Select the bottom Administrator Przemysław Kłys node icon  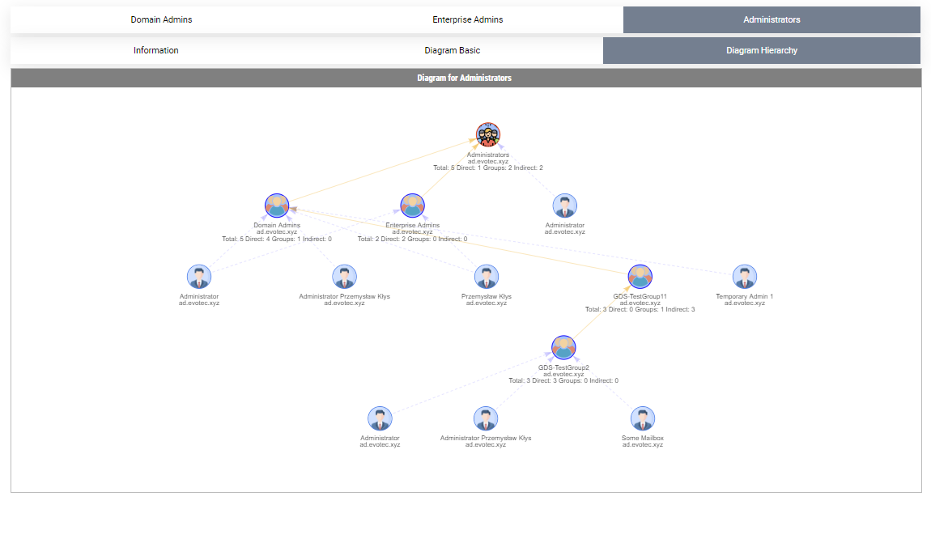point(486,418)
